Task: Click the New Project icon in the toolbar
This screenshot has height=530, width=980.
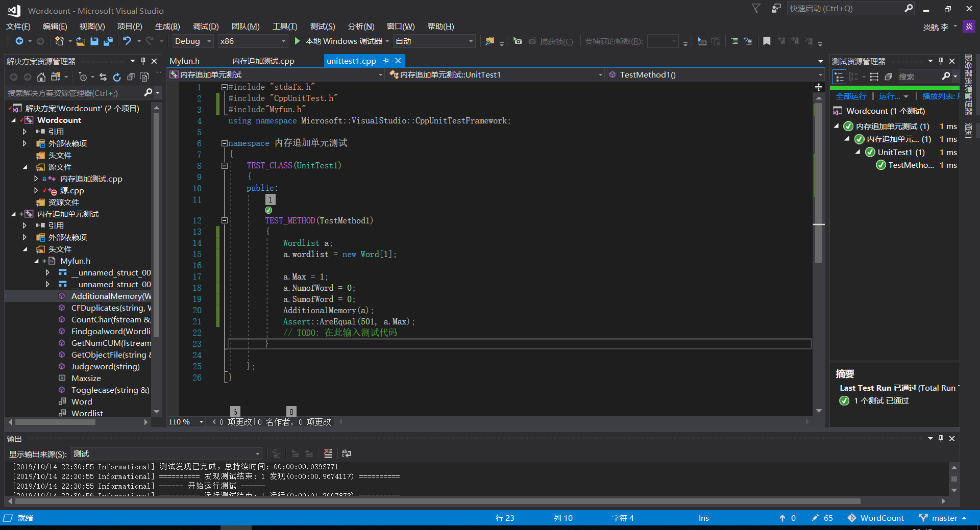Action: click(59, 41)
